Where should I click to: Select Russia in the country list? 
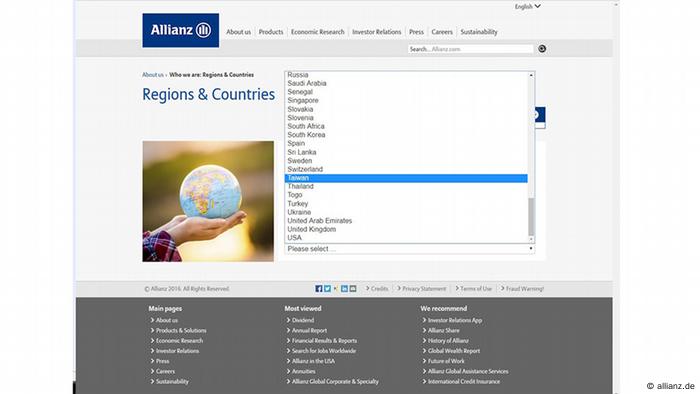[x=406, y=75]
